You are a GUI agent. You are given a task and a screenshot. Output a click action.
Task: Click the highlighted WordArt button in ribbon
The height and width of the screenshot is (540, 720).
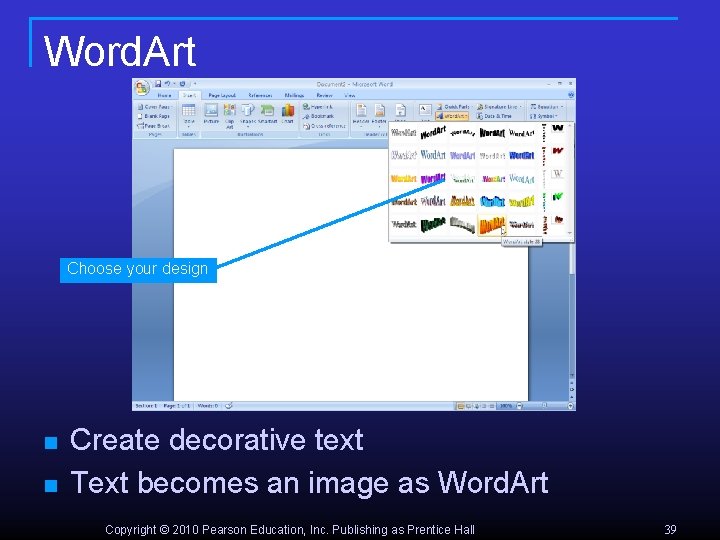tap(452, 116)
